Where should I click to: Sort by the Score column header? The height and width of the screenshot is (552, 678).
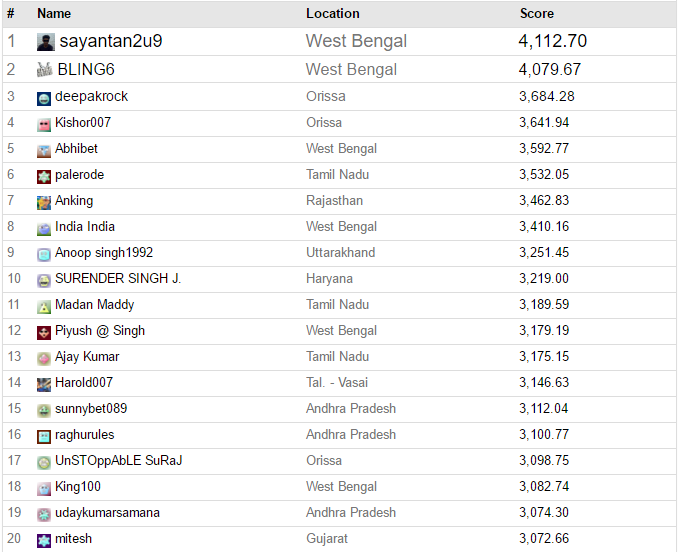(x=536, y=14)
